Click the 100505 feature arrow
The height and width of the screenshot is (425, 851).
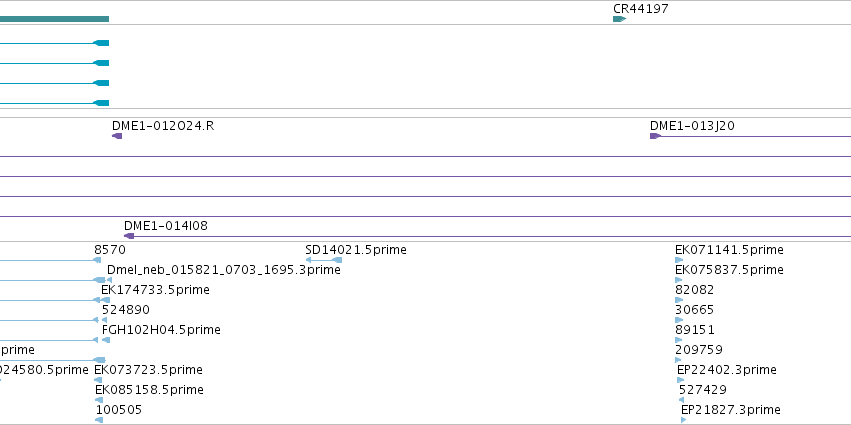(x=99, y=420)
